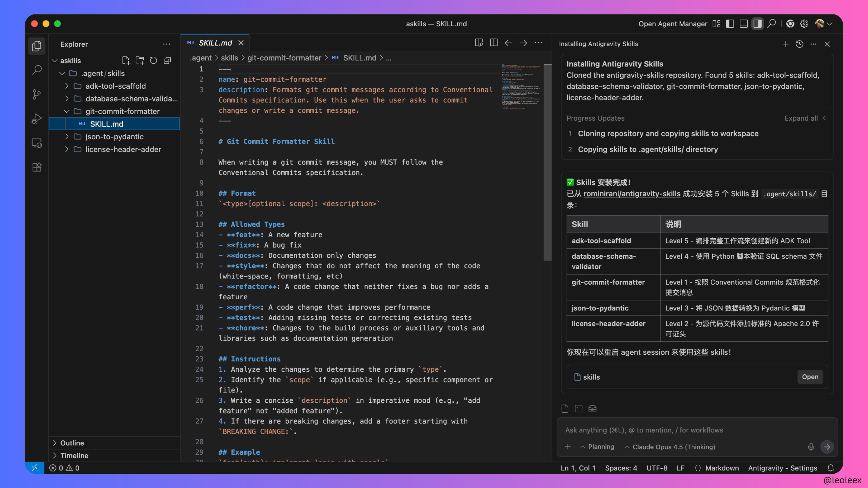The width and height of the screenshot is (868, 488).
Task: Toggle the primary sidebar visibility
Action: click(x=730, y=24)
